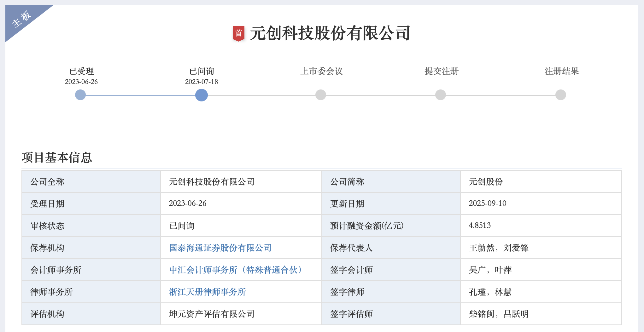Image resolution: width=644 pixels, height=332 pixels.
Task: Click the red 首 IPO badge icon
Action: 238,33
